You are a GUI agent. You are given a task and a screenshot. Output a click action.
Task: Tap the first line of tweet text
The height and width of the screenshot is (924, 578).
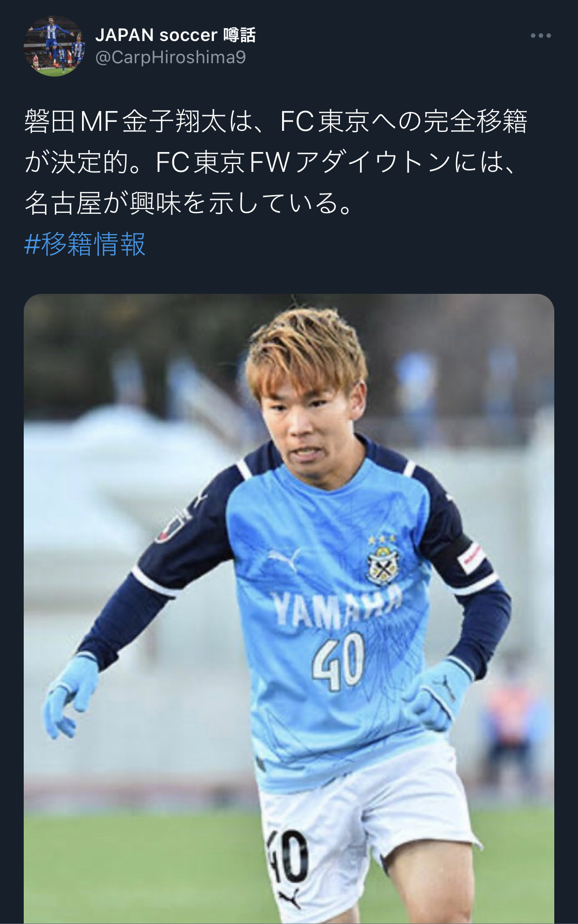pyautogui.click(x=276, y=121)
